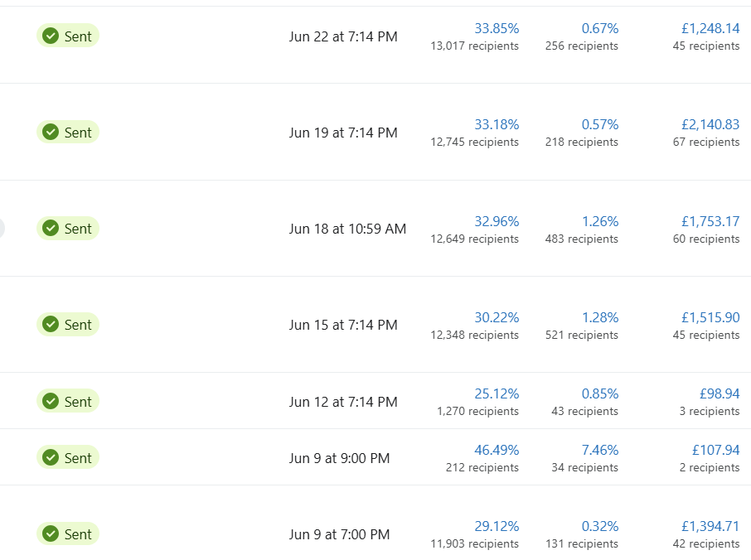This screenshot has width=751, height=560.
Task: Open the 0.67% click rate link
Action: [599, 28]
